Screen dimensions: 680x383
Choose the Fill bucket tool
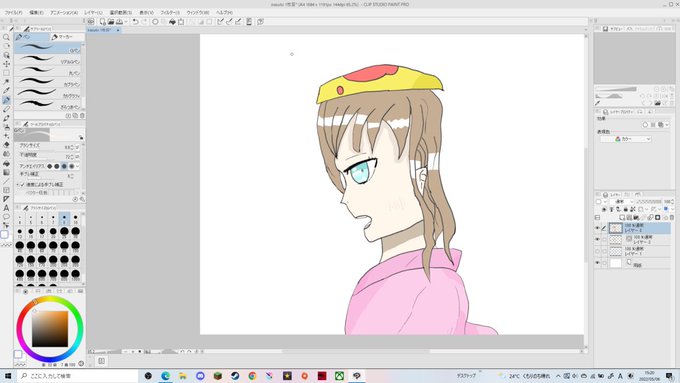point(6,163)
